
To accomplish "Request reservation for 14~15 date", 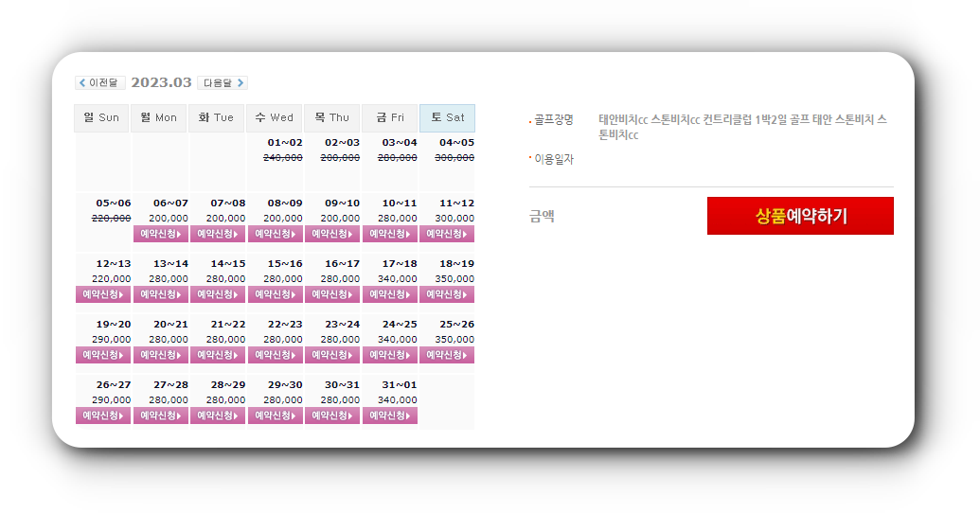I will coord(218,294).
